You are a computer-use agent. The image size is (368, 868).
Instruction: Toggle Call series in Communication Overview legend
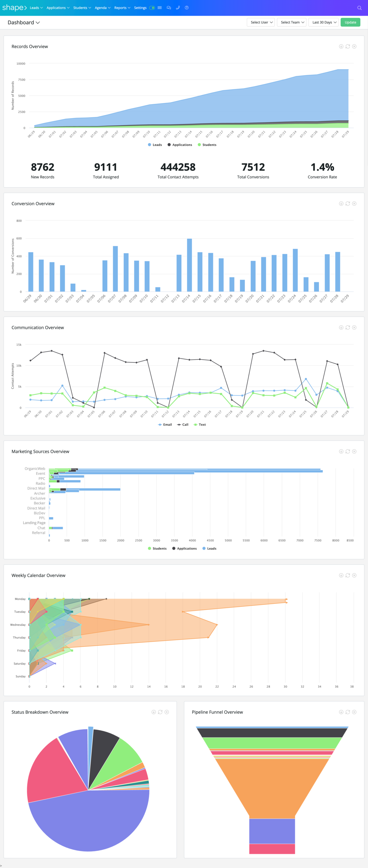(183, 425)
